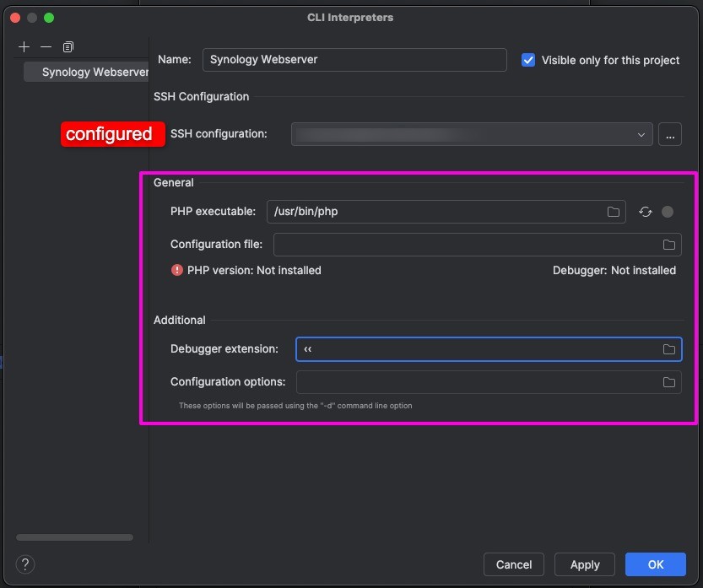Image resolution: width=703 pixels, height=588 pixels.
Task: Focus the PHP executable path field
Action: pyautogui.click(x=435, y=212)
